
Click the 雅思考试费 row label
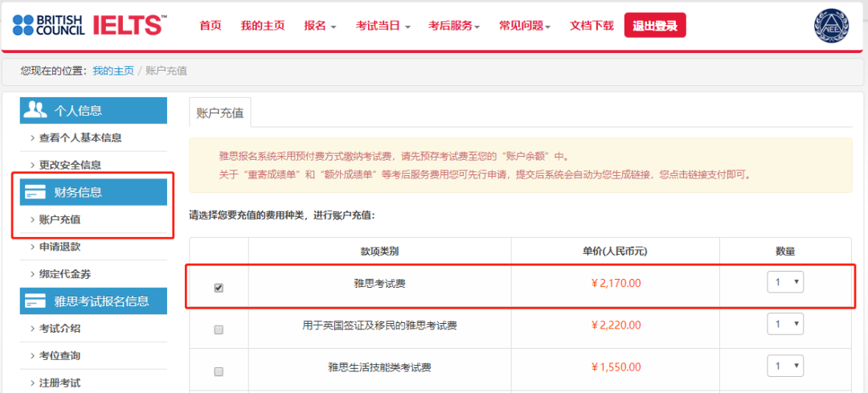pos(379,284)
